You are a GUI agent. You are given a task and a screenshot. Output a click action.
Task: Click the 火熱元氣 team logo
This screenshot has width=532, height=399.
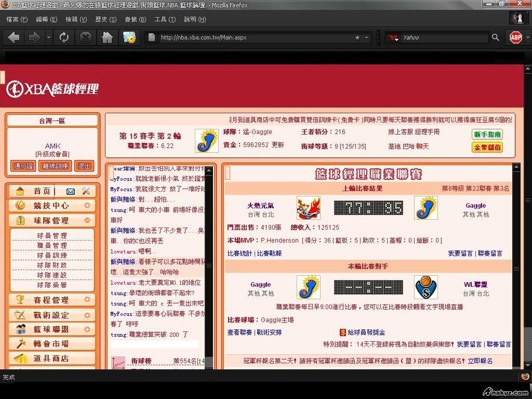[x=309, y=208]
